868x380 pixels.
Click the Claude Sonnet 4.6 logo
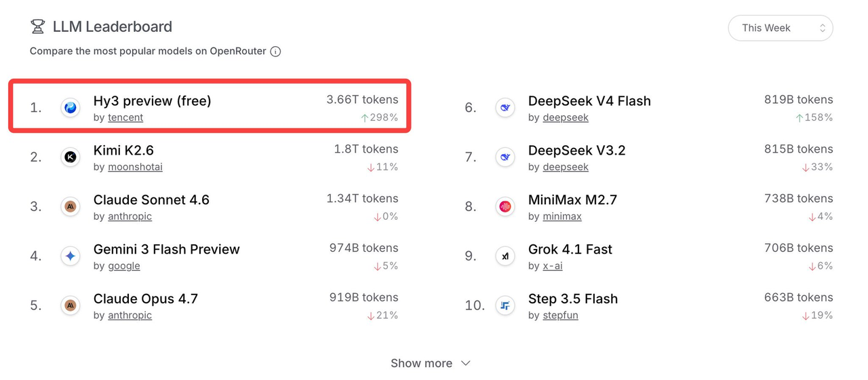71,206
